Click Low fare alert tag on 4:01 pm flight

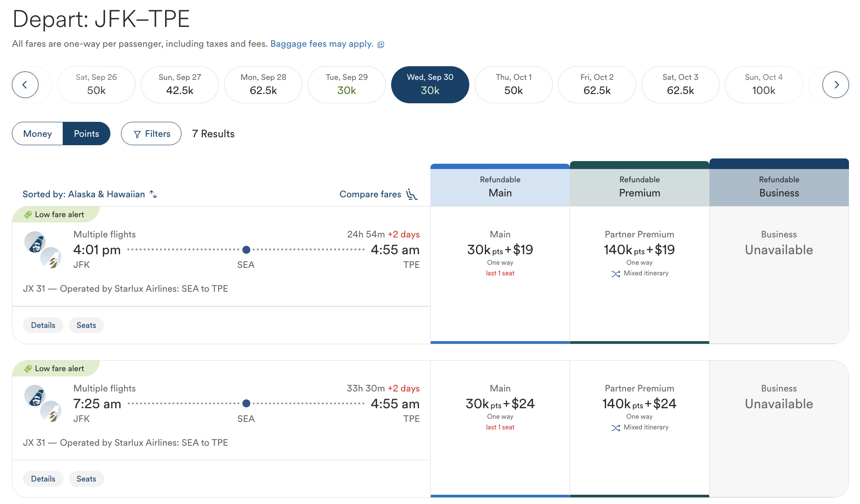point(56,214)
